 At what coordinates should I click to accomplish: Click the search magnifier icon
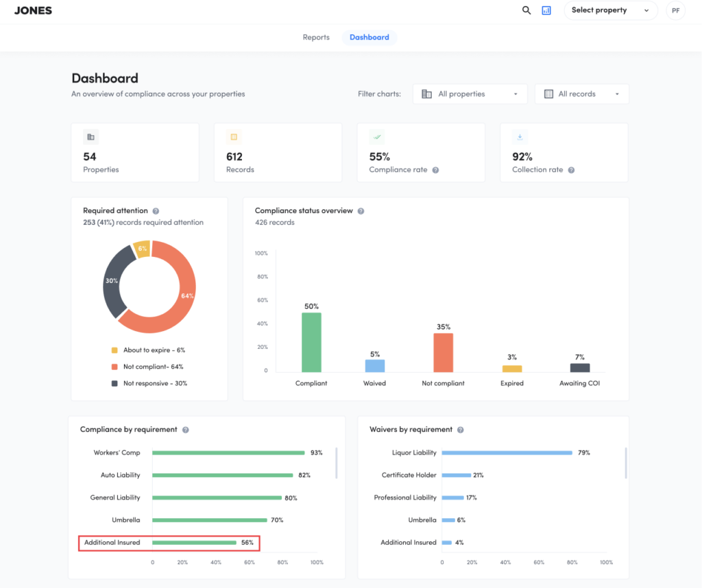click(x=526, y=10)
